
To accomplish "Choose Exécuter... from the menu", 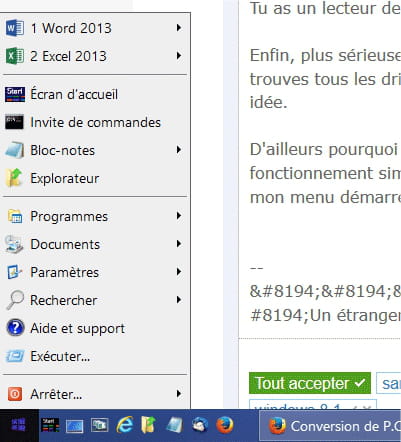I will 95,356.
